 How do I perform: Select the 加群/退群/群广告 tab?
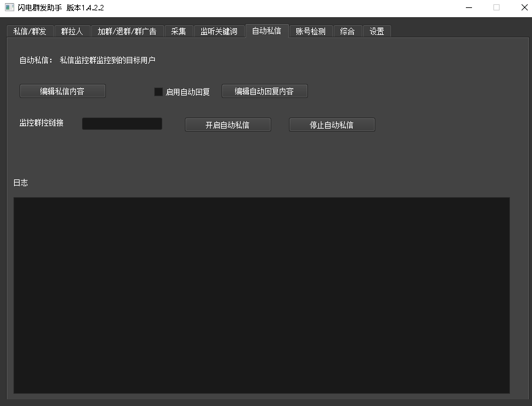coord(127,31)
